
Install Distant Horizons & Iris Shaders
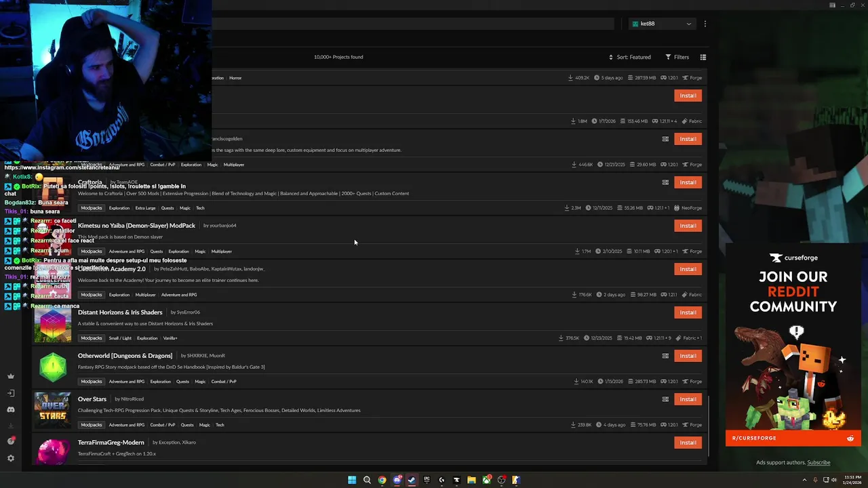(x=688, y=312)
